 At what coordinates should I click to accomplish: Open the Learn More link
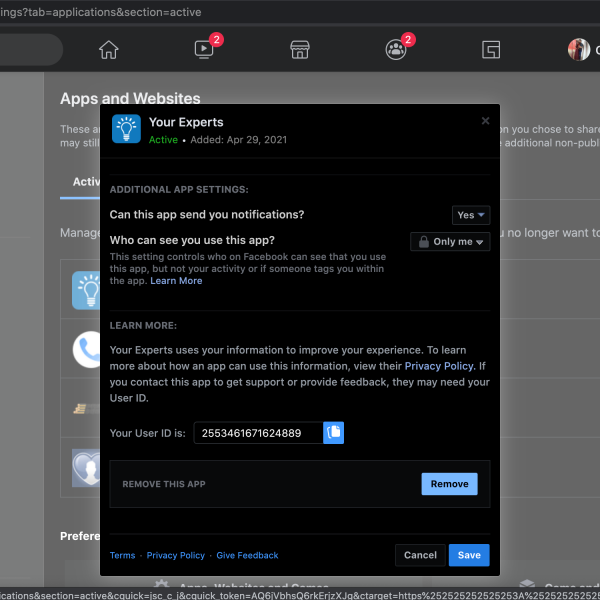point(176,281)
